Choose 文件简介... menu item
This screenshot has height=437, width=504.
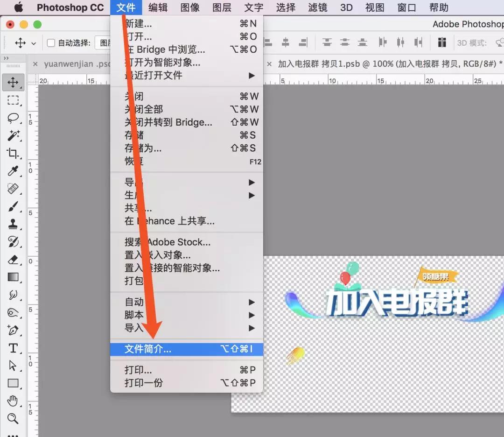point(186,349)
